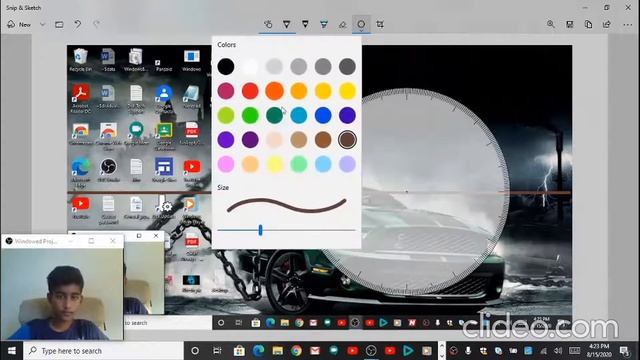Pick the orange color swatch

pyautogui.click(x=274, y=91)
